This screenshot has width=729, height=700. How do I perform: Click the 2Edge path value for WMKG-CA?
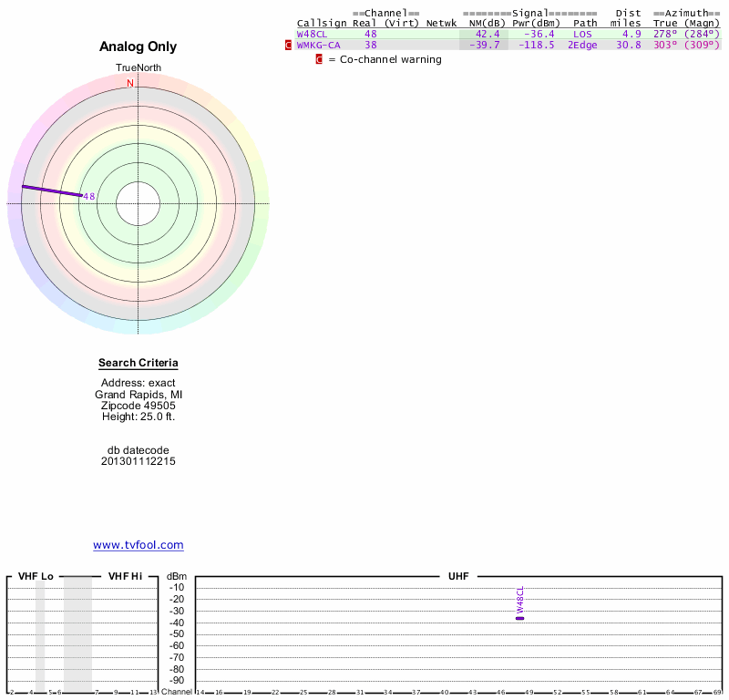(x=583, y=45)
